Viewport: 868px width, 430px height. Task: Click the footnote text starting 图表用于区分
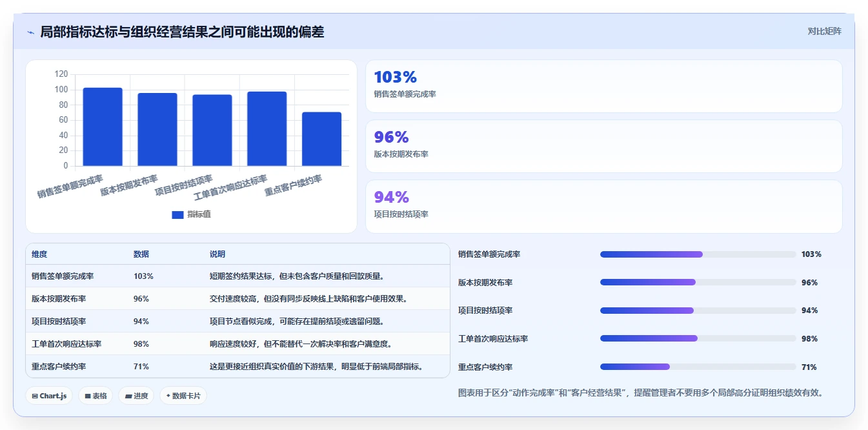640,393
